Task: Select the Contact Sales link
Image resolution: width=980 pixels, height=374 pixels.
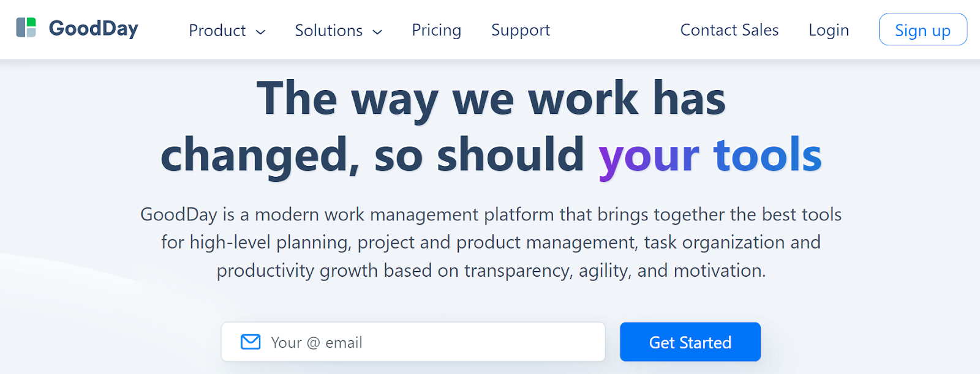Action: click(x=729, y=30)
